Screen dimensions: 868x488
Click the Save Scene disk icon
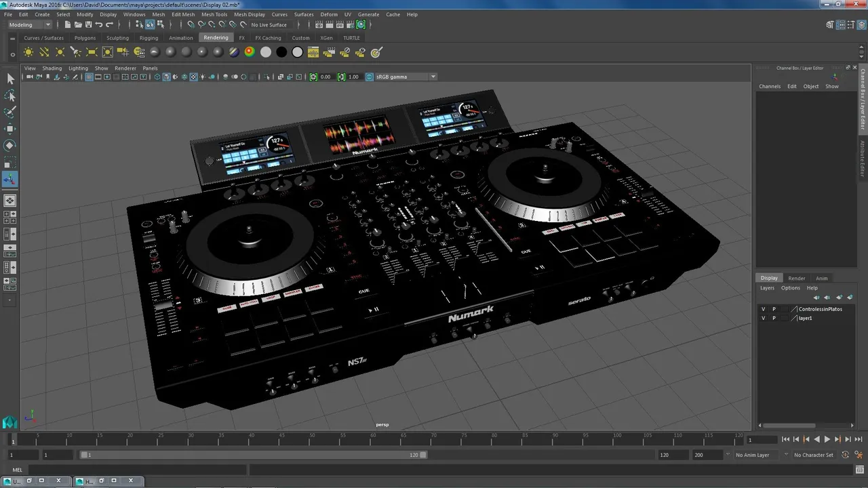pos(88,25)
